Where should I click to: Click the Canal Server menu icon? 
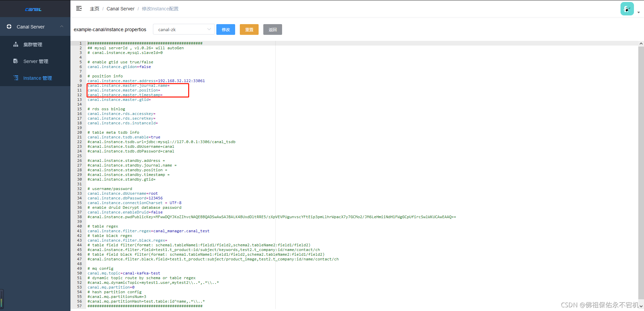point(9,26)
